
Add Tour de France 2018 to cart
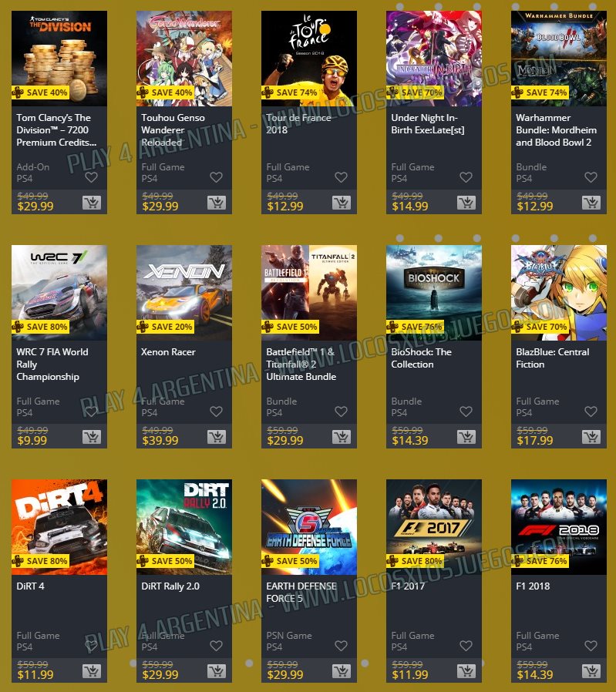(342, 203)
